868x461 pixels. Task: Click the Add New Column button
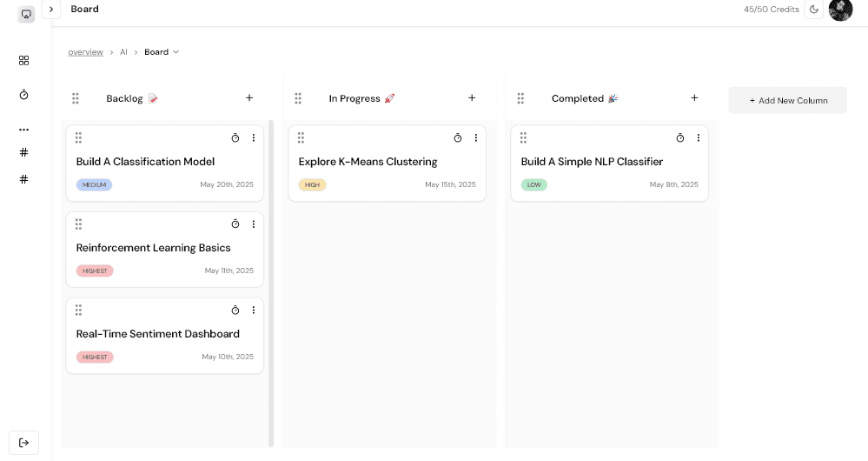(788, 100)
